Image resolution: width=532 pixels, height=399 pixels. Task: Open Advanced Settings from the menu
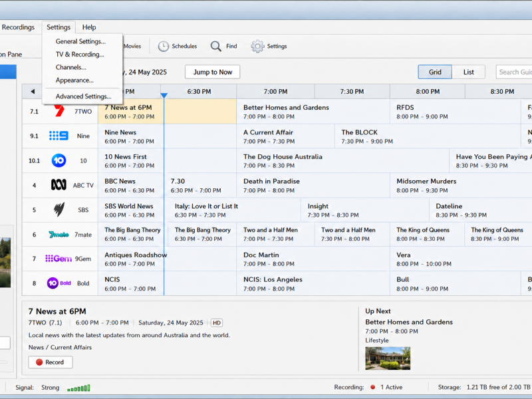tap(82, 96)
